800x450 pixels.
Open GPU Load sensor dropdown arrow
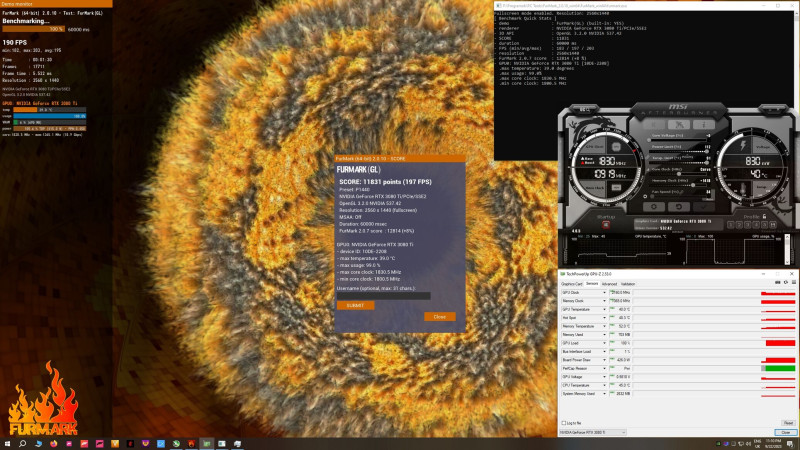pyautogui.click(x=605, y=343)
